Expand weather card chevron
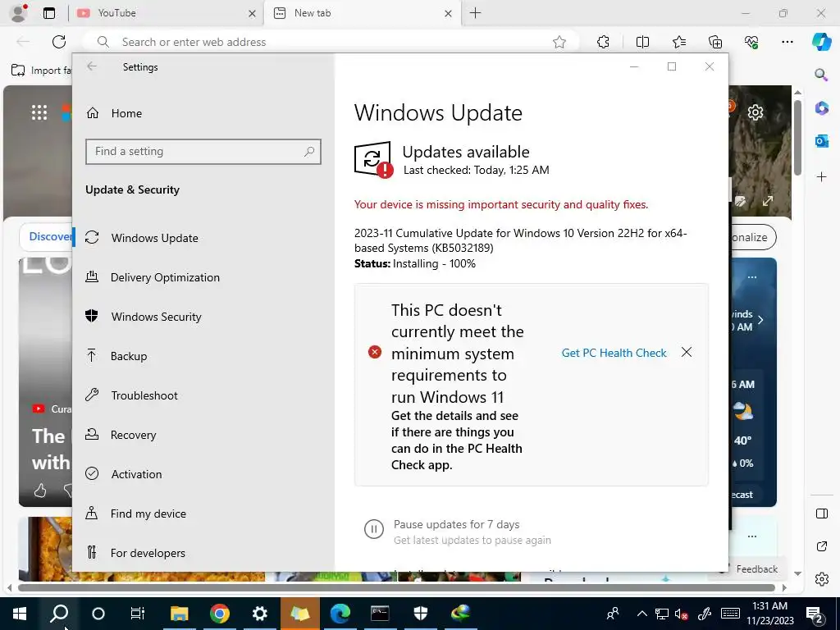840x630 pixels. 760,319
